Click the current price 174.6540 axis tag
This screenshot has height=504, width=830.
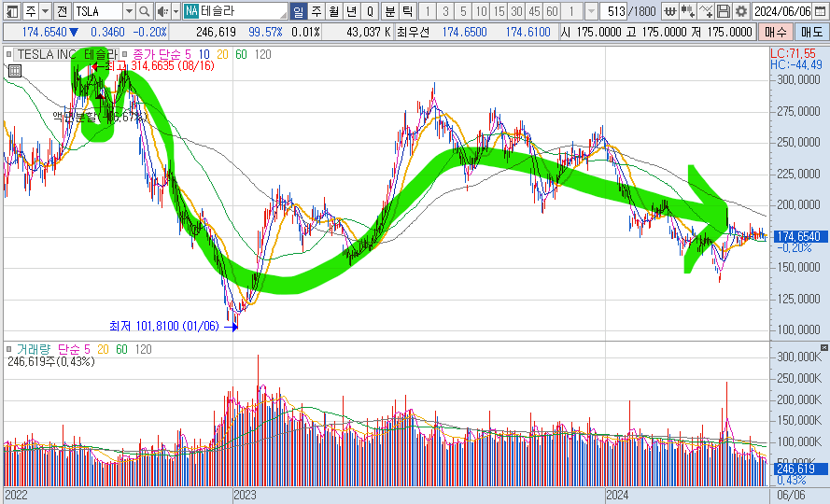799,237
